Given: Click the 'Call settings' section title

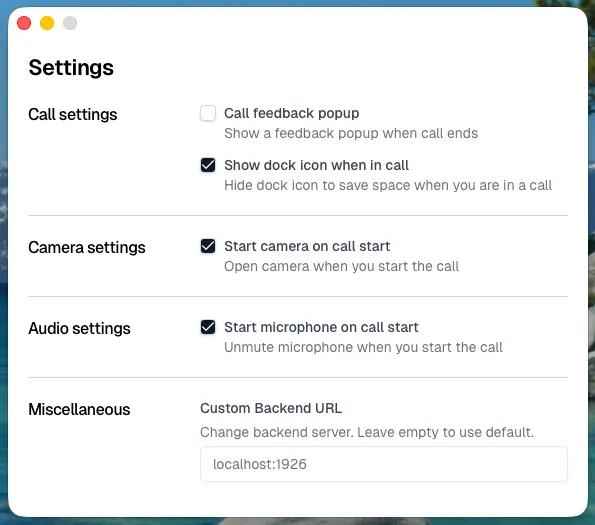Looking at the screenshot, I should click(x=73, y=115).
